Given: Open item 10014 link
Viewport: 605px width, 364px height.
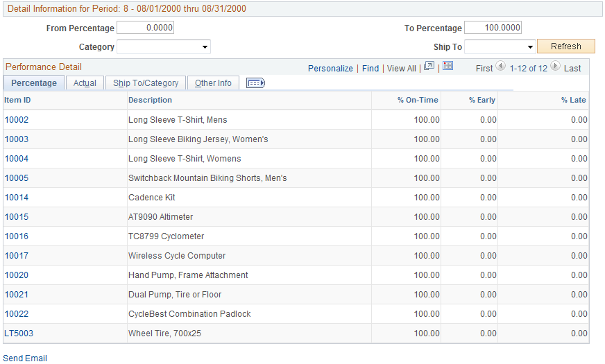Looking at the screenshot, I should coord(17,198).
